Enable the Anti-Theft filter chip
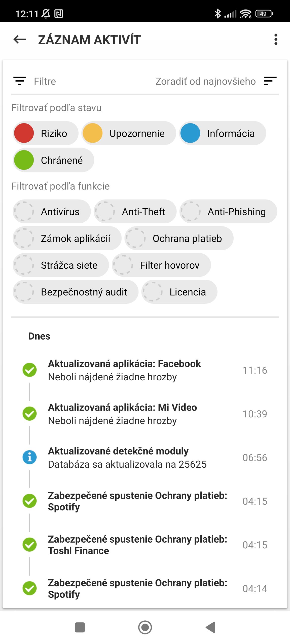The width and height of the screenshot is (290, 644). tap(135, 212)
